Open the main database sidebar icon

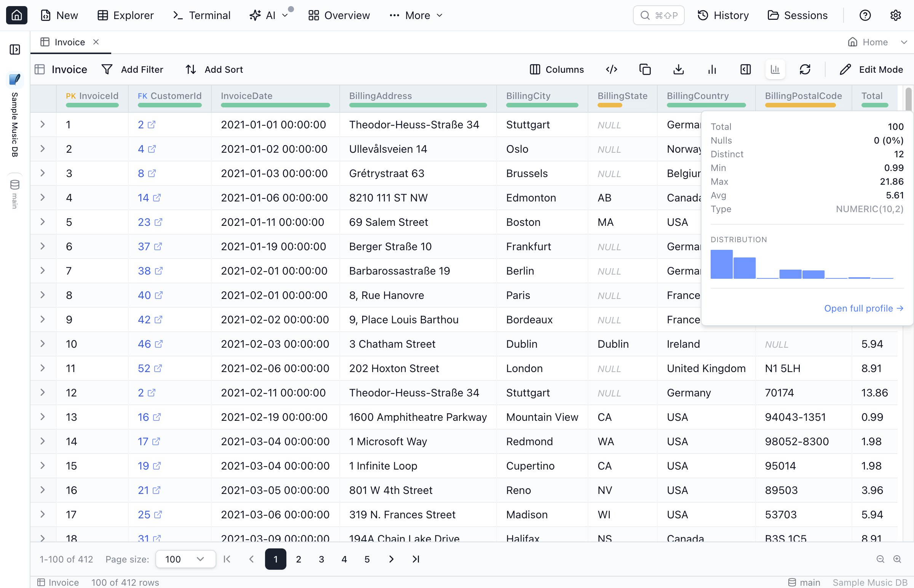[x=15, y=185]
